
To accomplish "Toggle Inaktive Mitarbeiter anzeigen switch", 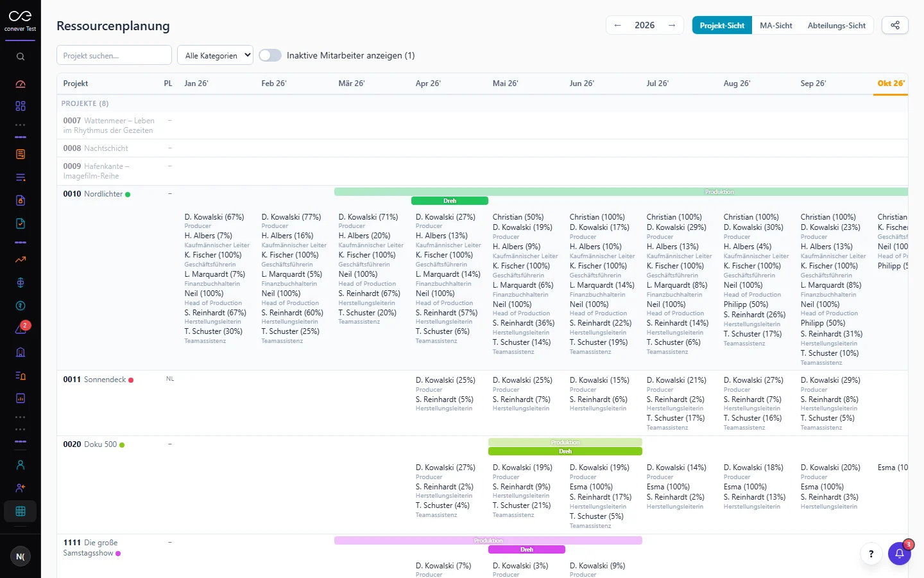I will (x=270, y=55).
